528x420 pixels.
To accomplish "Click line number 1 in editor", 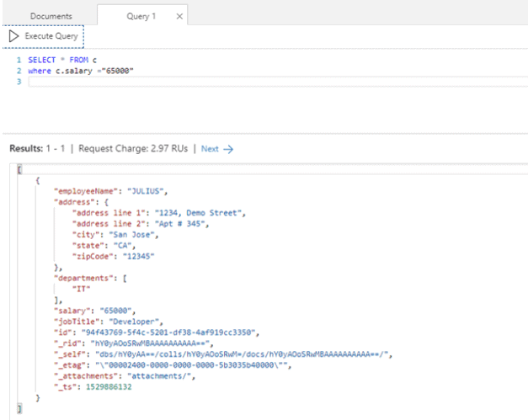I will tap(19, 60).
